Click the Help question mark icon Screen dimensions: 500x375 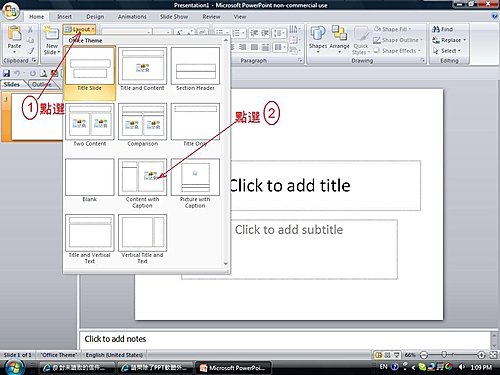(x=495, y=16)
